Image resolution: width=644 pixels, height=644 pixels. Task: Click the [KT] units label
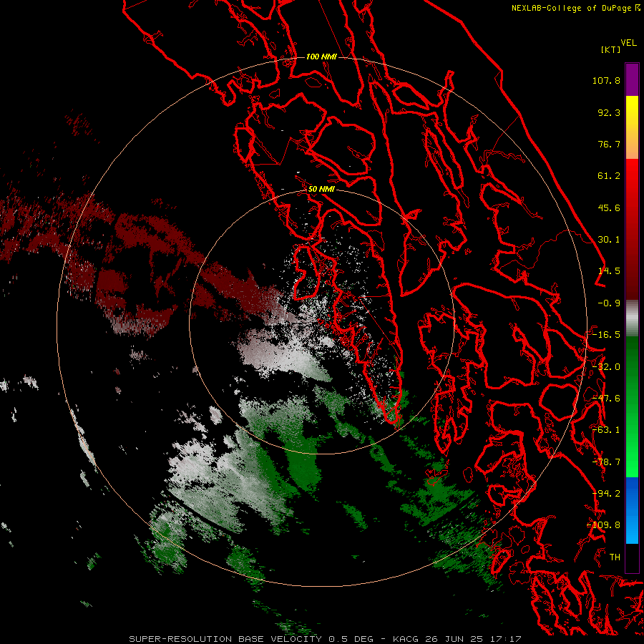click(611, 49)
